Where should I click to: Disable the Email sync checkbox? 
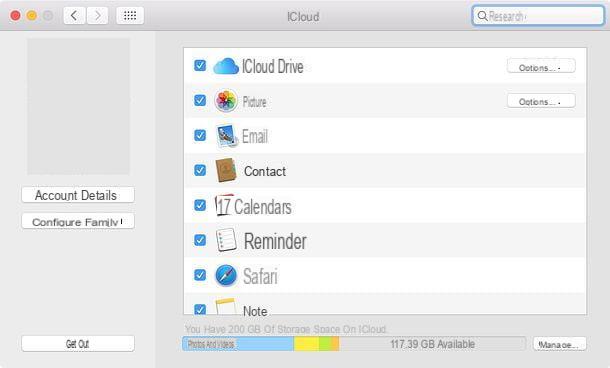pyautogui.click(x=200, y=135)
